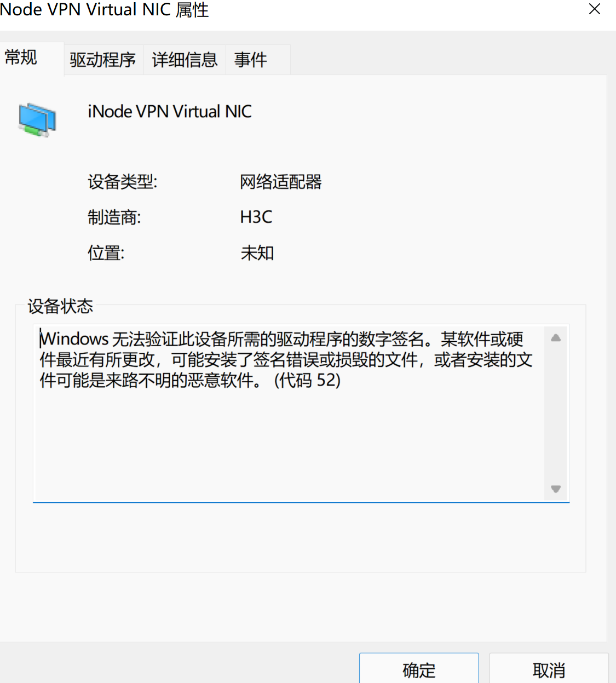Close the properties dialog window
Image resolution: width=616 pixels, height=683 pixels.
(595, 9)
